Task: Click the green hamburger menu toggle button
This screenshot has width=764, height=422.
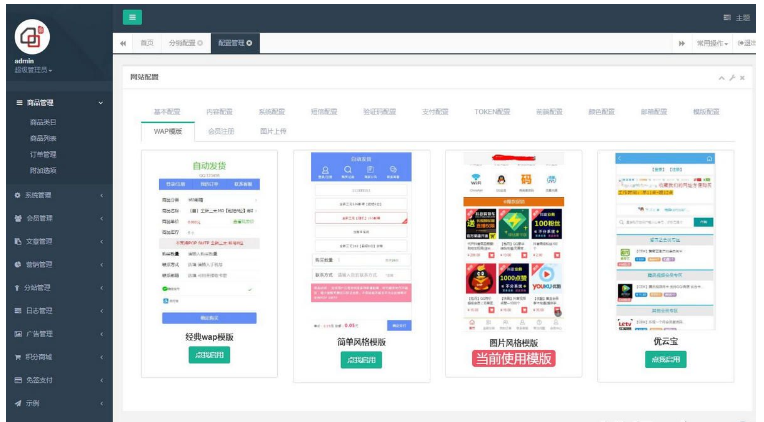Action: point(132,17)
